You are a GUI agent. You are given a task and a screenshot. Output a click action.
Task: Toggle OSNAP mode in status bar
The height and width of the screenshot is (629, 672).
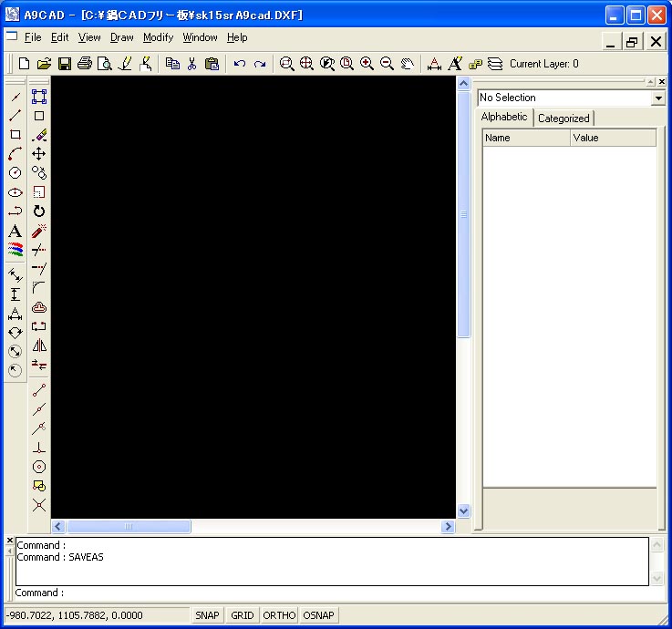tap(318, 615)
